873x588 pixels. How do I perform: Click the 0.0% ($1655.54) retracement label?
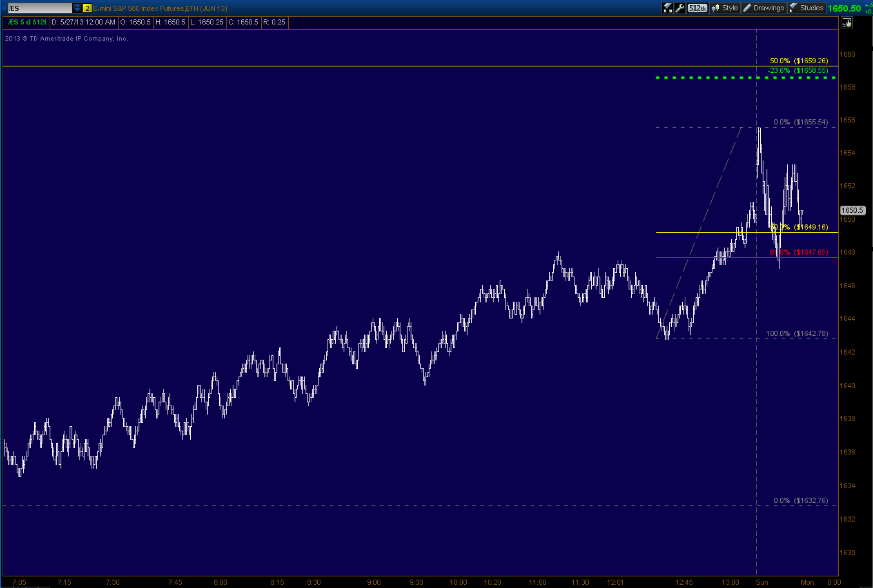[x=801, y=122]
